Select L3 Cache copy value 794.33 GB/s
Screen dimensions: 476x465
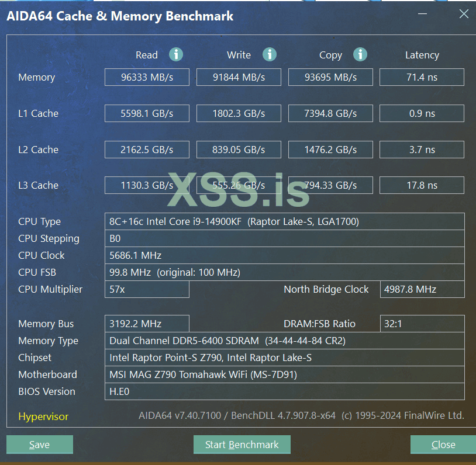[330, 185]
